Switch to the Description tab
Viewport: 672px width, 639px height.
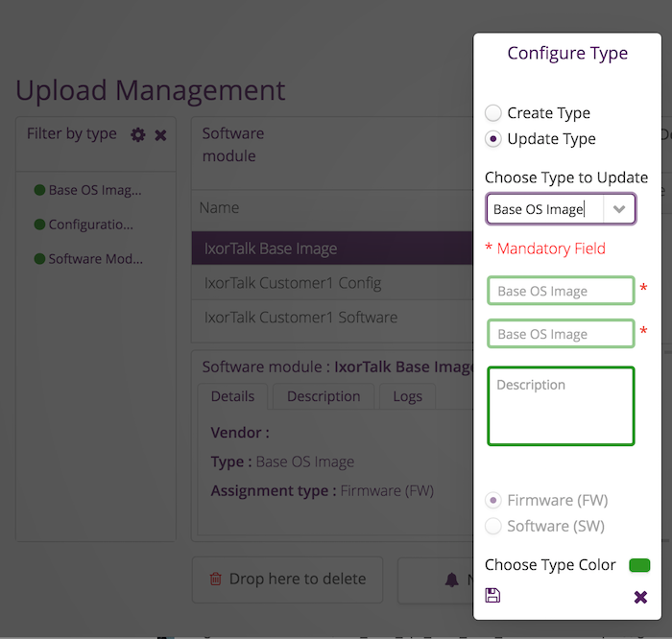coord(324,396)
